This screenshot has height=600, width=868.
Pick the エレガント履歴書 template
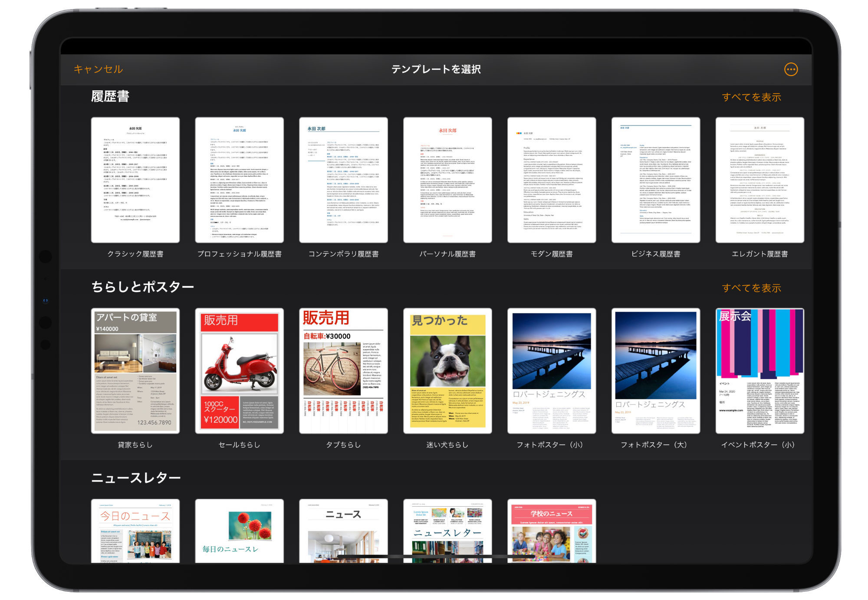759,180
